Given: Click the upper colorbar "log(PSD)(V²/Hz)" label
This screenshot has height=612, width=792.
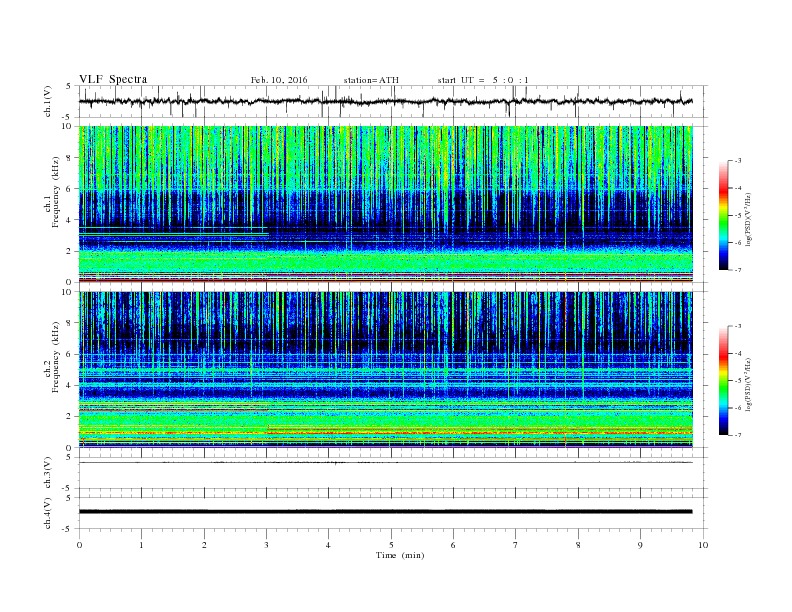Looking at the screenshot, I should [x=748, y=219].
